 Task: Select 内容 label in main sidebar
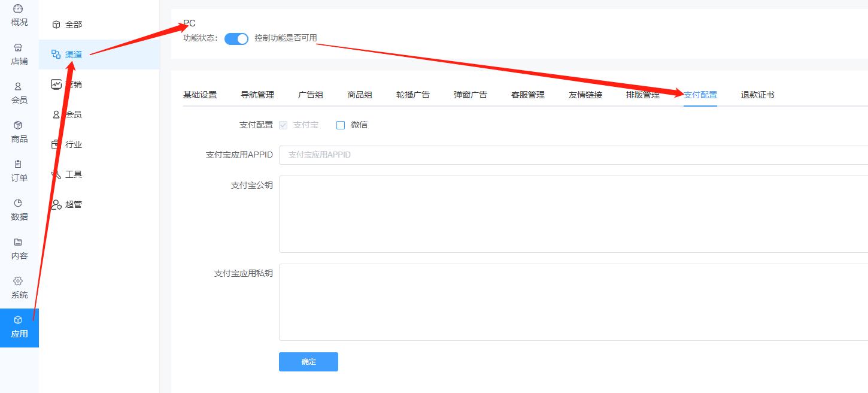pos(19,256)
